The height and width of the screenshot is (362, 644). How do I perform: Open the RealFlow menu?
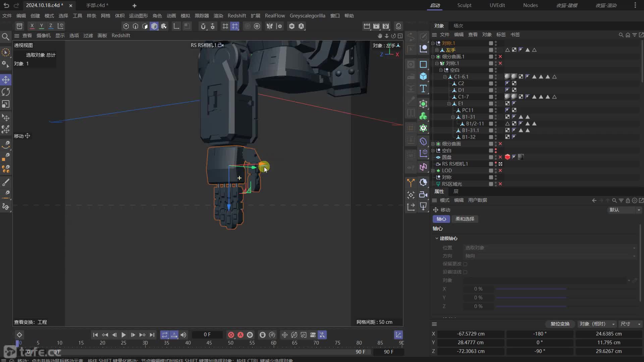pyautogui.click(x=275, y=16)
